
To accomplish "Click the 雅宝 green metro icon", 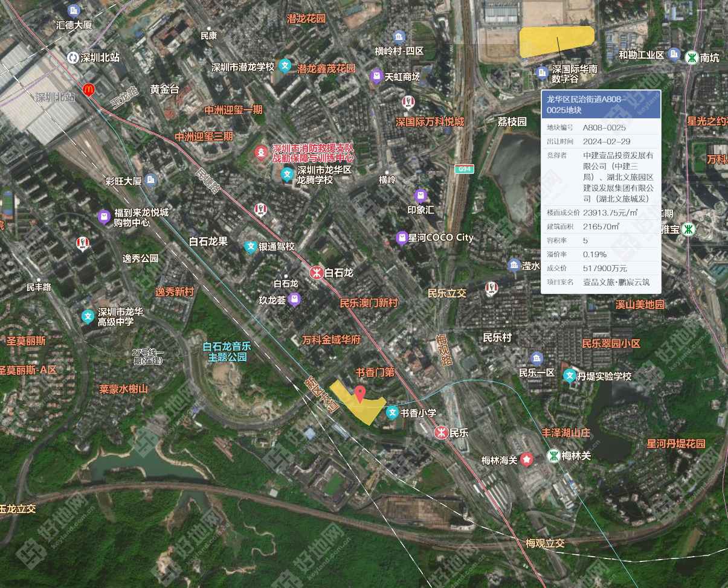I will click(688, 229).
